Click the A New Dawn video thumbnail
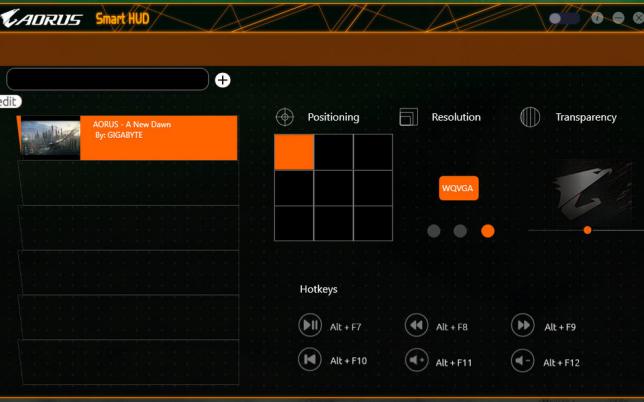The image size is (644, 402). (51, 138)
